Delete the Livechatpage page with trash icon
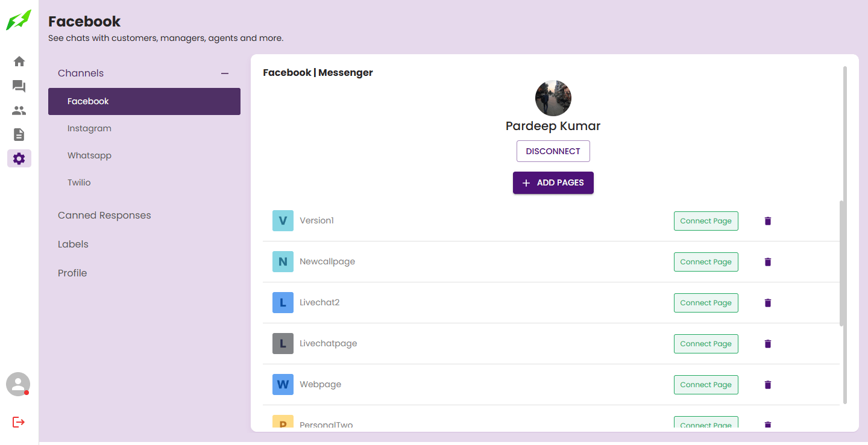The height and width of the screenshot is (445, 868). click(768, 344)
